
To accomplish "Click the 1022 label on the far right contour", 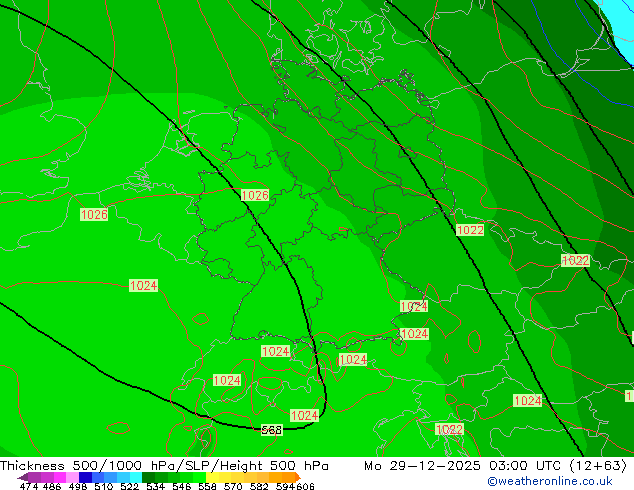I will click(576, 260).
